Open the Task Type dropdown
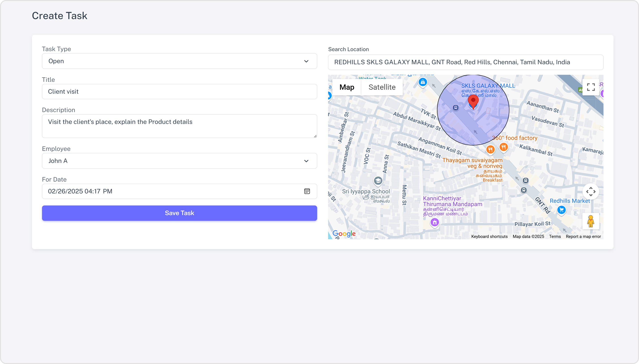Screen dimensions: 639x364 click(180, 61)
